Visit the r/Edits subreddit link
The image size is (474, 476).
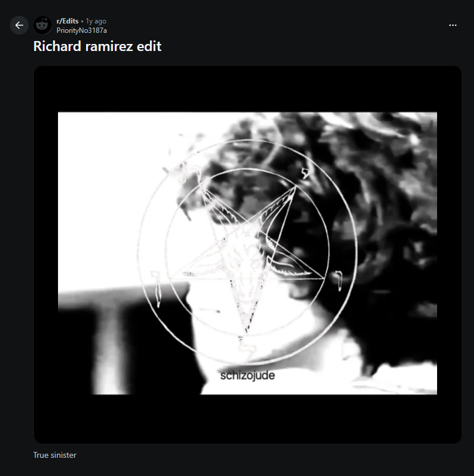[67, 21]
